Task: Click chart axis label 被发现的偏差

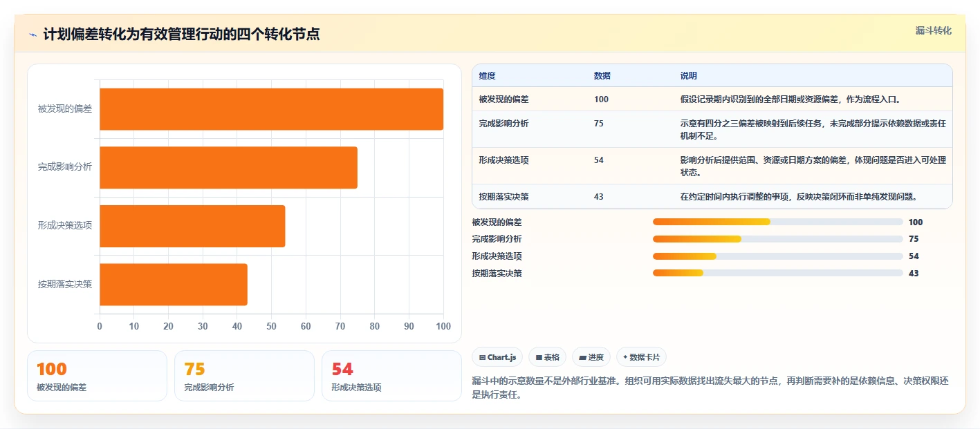Action: [x=65, y=109]
